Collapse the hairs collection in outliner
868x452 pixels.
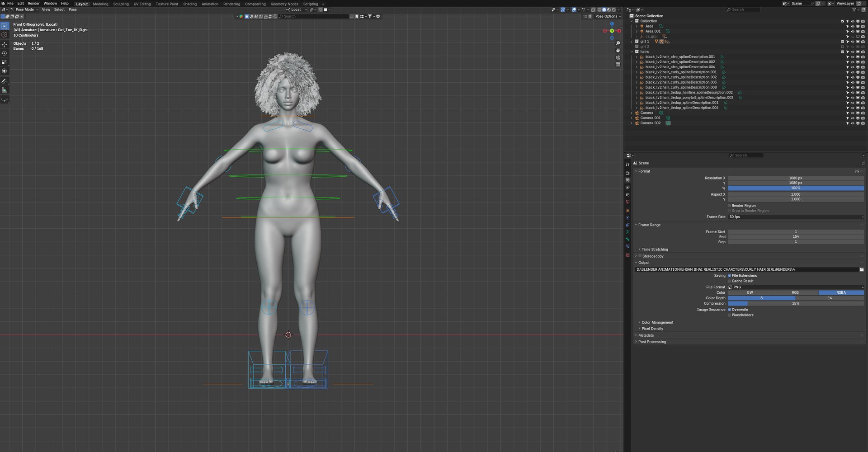click(x=632, y=52)
